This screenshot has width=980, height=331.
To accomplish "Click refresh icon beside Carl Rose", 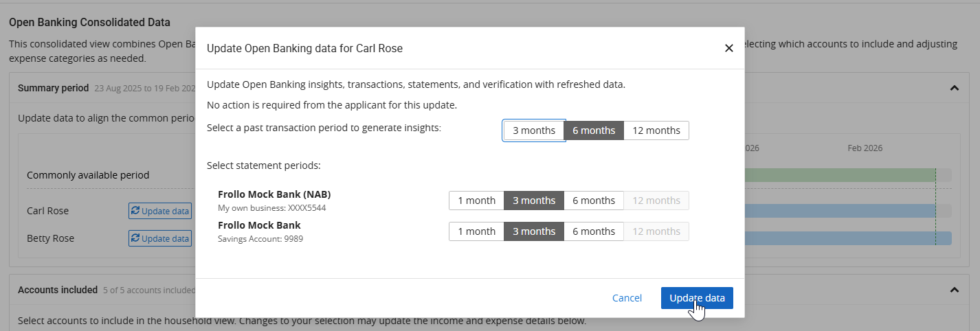I will click(x=135, y=211).
